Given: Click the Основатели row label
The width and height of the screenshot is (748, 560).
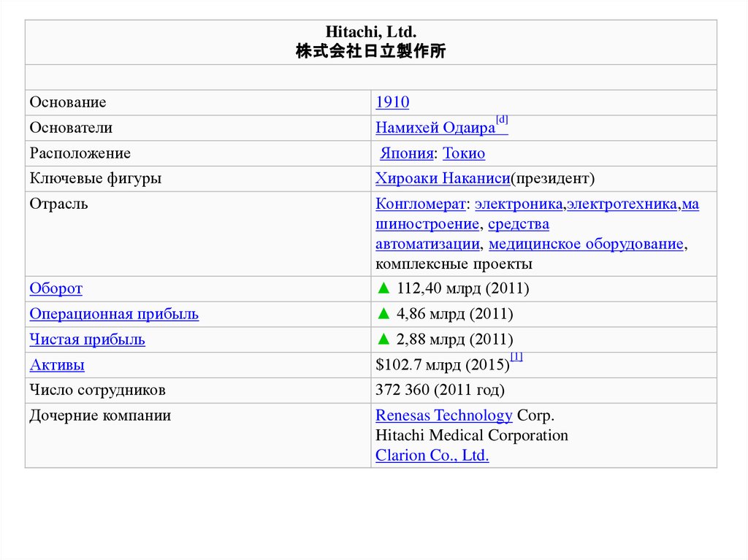Looking at the screenshot, I should coord(71,128).
